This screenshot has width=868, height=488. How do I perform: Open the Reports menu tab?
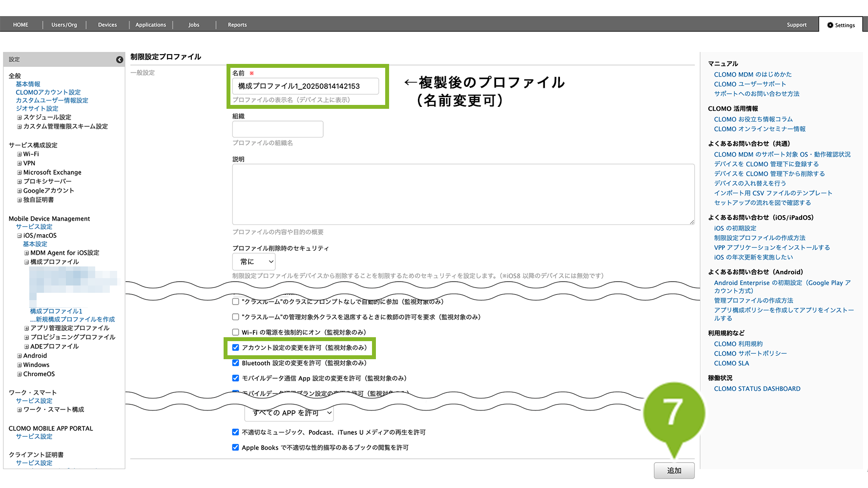point(237,25)
